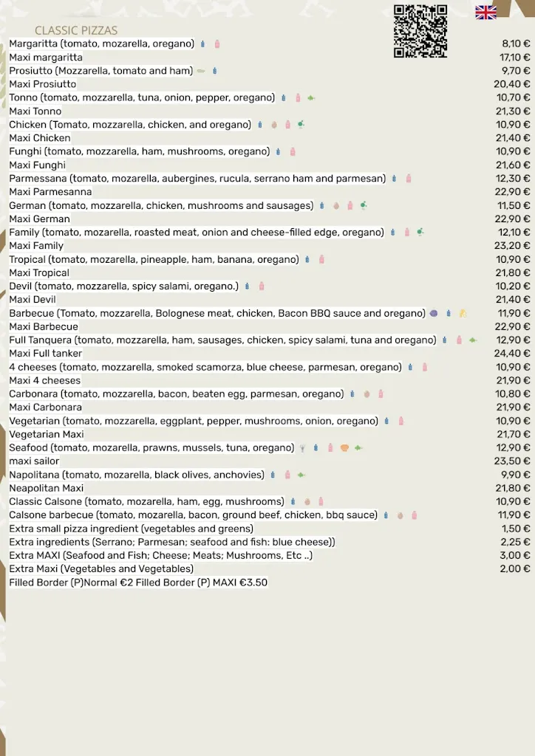Viewport: 535px width, 756px height.
Task: Click the green celery icon on German row
Action: (x=364, y=205)
